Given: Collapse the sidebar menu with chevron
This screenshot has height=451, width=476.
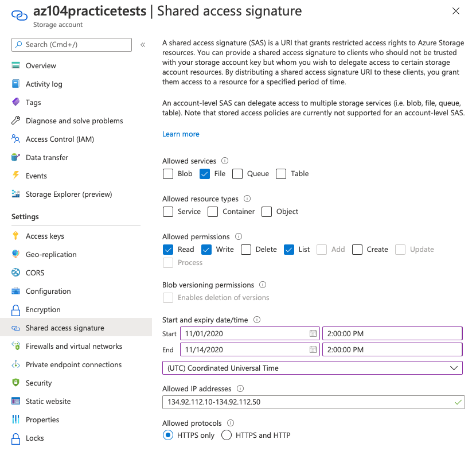Looking at the screenshot, I should click(x=143, y=45).
